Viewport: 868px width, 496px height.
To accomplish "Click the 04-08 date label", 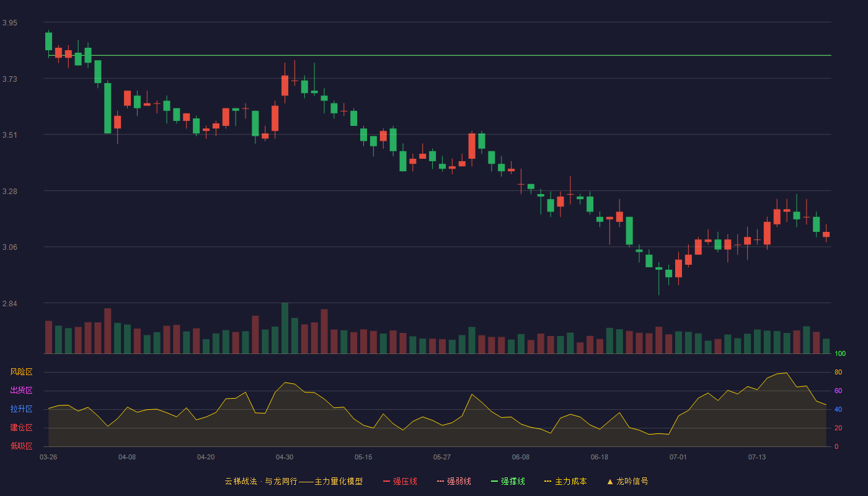I will [x=127, y=457].
